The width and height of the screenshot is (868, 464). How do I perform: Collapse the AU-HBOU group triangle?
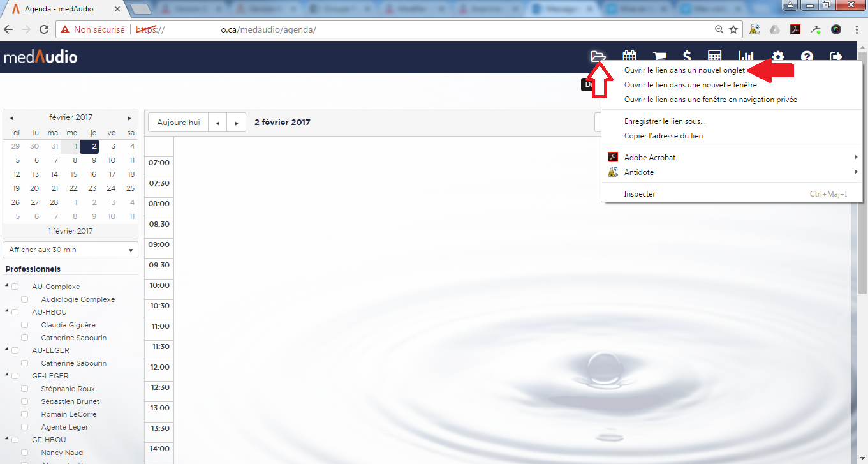pos(7,311)
